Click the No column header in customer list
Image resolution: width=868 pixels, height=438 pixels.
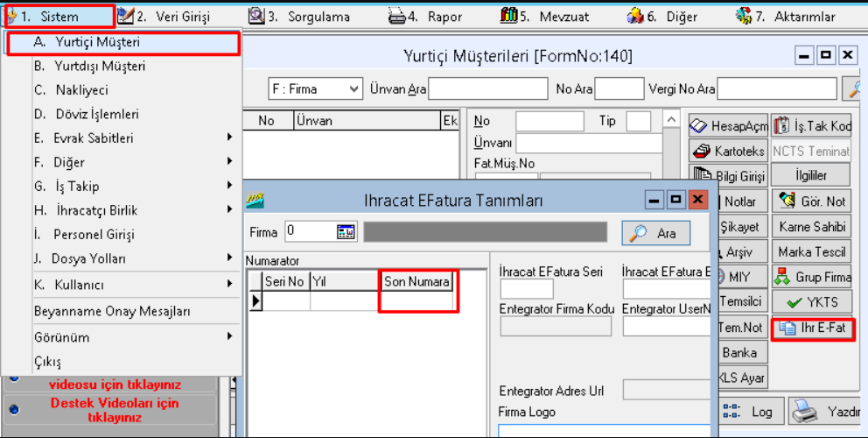[x=266, y=121]
